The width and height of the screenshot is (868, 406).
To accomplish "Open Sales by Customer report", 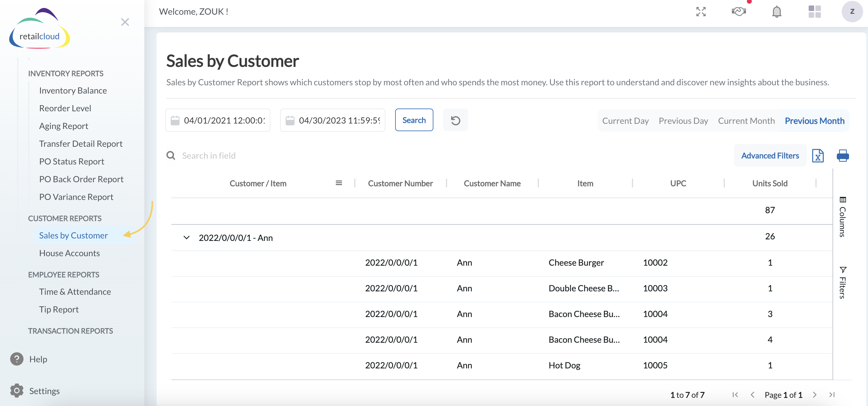I will pos(73,235).
